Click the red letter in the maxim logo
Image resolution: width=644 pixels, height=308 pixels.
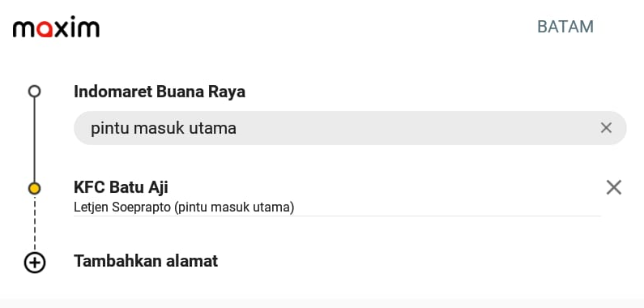pos(46,31)
